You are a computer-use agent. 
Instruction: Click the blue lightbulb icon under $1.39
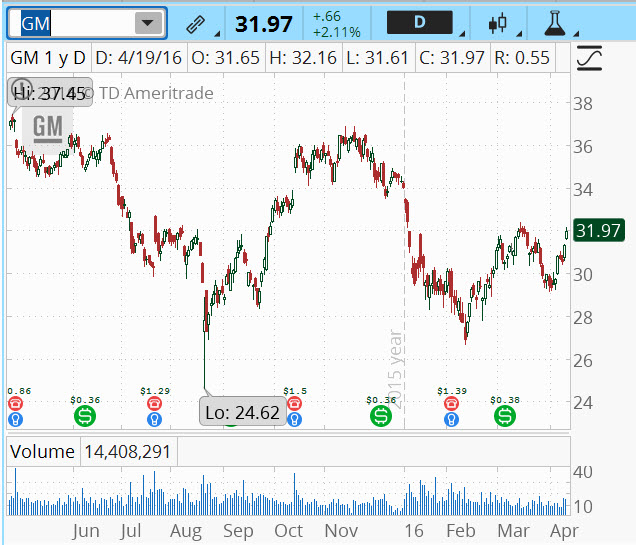[451, 419]
